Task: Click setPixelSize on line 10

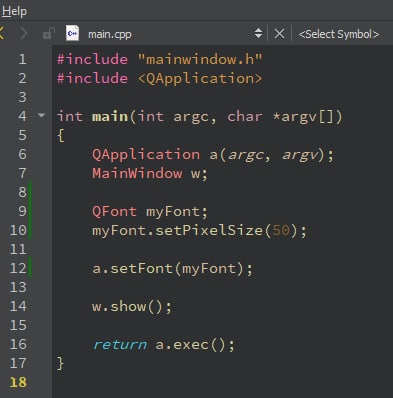Action: (x=209, y=230)
